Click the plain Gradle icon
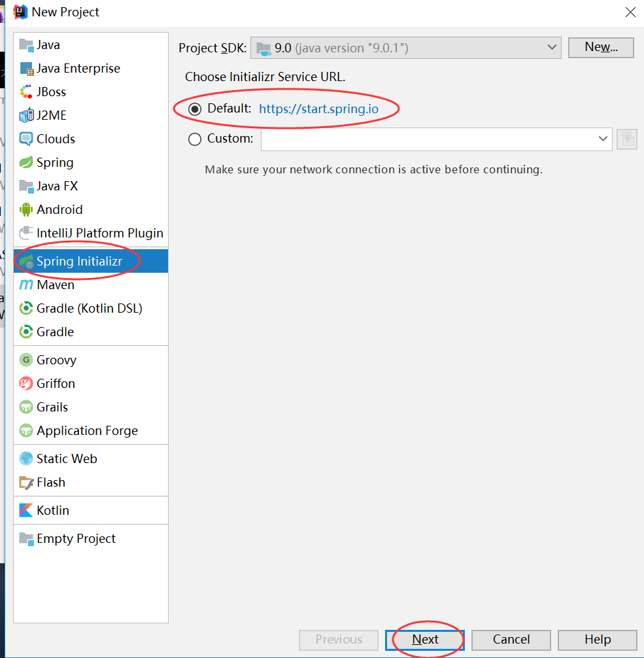This screenshot has height=658, width=644. click(26, 332)
